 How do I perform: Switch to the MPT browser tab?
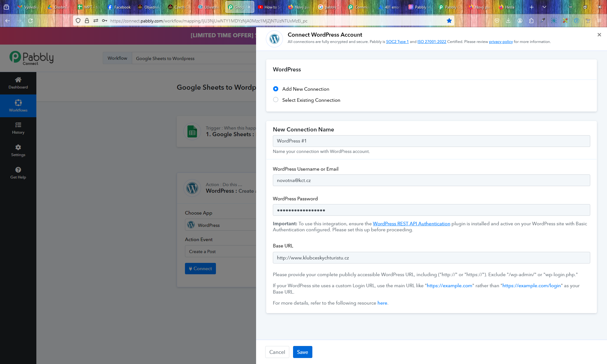[89, 7]
